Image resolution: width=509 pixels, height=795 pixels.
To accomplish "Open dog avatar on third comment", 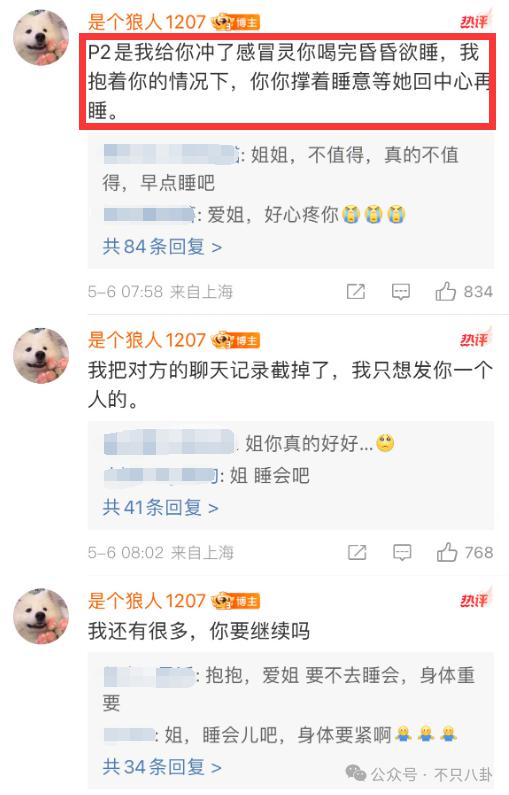I will 41,616.
